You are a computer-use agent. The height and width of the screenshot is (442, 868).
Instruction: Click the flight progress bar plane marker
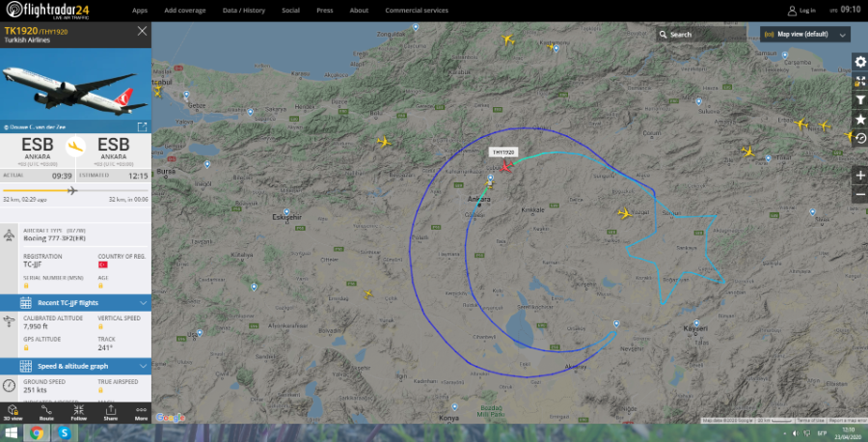(x=71, y=190)
